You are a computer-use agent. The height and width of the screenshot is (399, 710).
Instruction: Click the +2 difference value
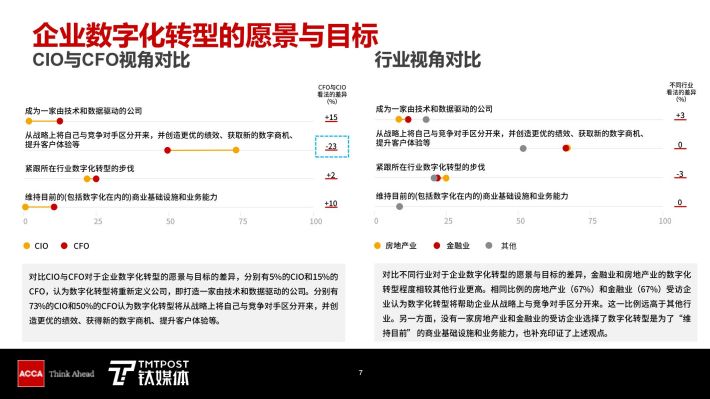[x=331, y=175]
